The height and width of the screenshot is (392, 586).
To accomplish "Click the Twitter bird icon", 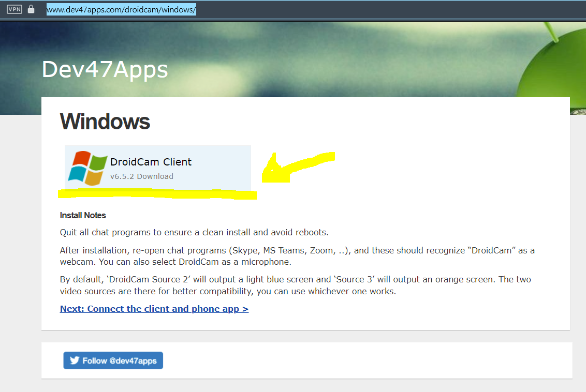I will [75, 360].
